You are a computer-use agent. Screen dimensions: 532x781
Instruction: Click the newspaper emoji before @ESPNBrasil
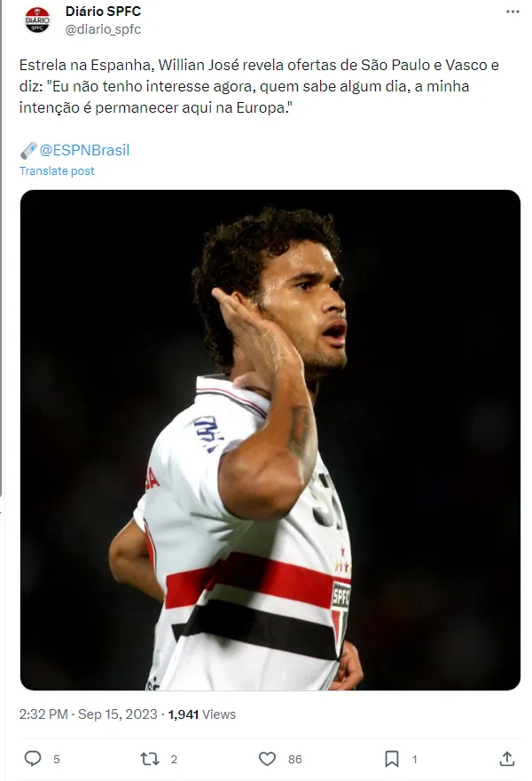coord(28,150)
